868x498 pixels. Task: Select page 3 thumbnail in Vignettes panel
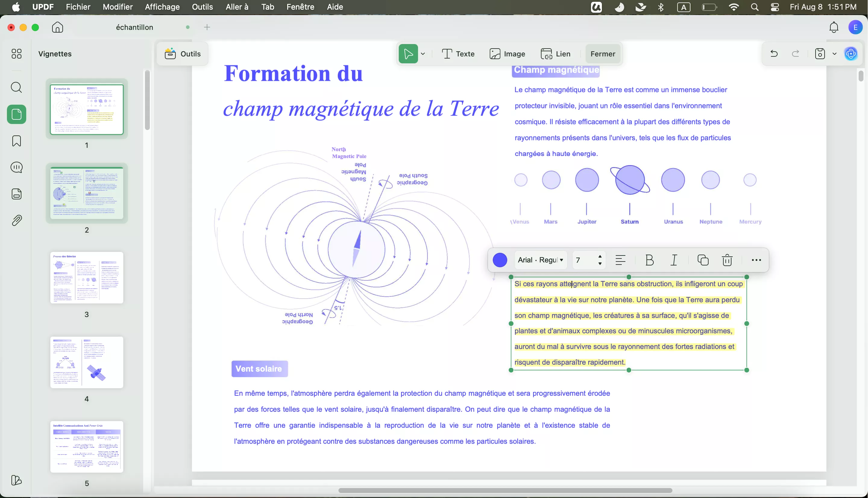pos(86,278)
